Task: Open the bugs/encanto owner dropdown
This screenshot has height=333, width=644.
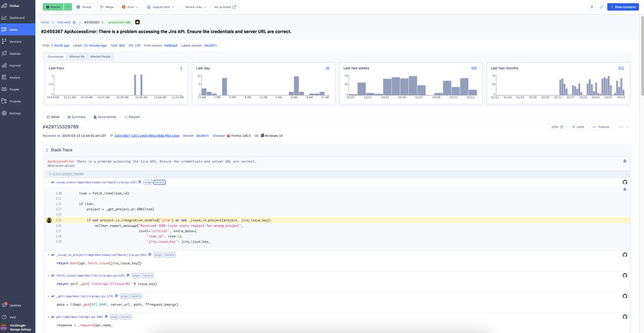Action: (162, 7)
